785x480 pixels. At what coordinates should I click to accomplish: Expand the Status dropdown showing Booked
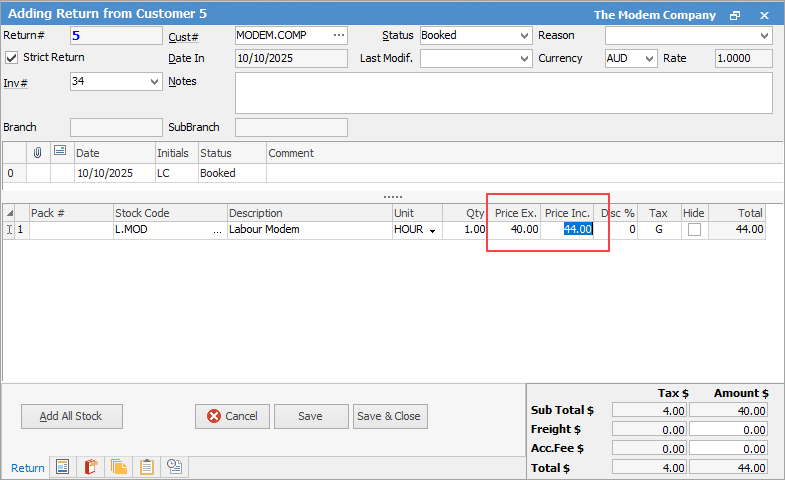tap(525, 36)
